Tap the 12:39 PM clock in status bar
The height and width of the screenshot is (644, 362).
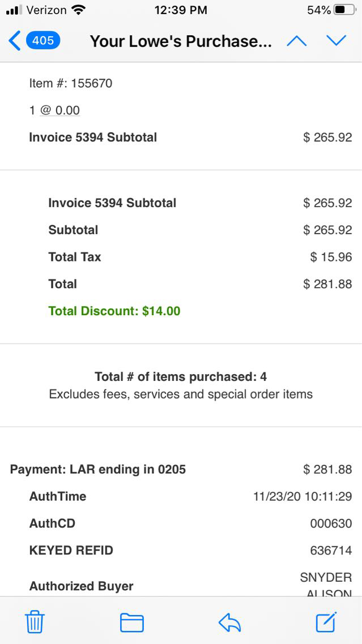coord(181,10)
